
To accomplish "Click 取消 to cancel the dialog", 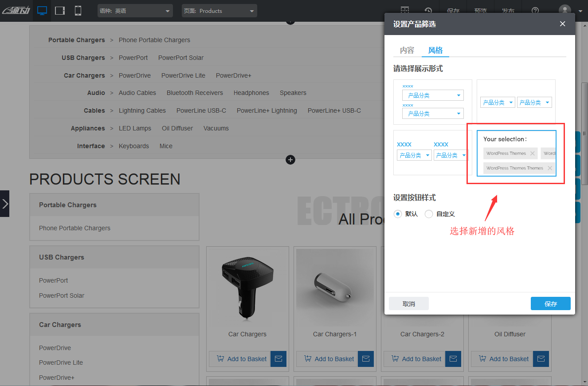I will coord(408,303).
